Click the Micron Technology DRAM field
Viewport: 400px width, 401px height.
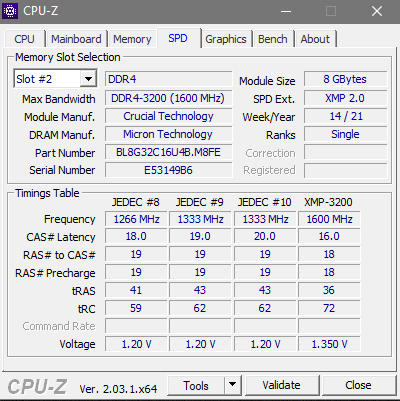click(168, 134)
